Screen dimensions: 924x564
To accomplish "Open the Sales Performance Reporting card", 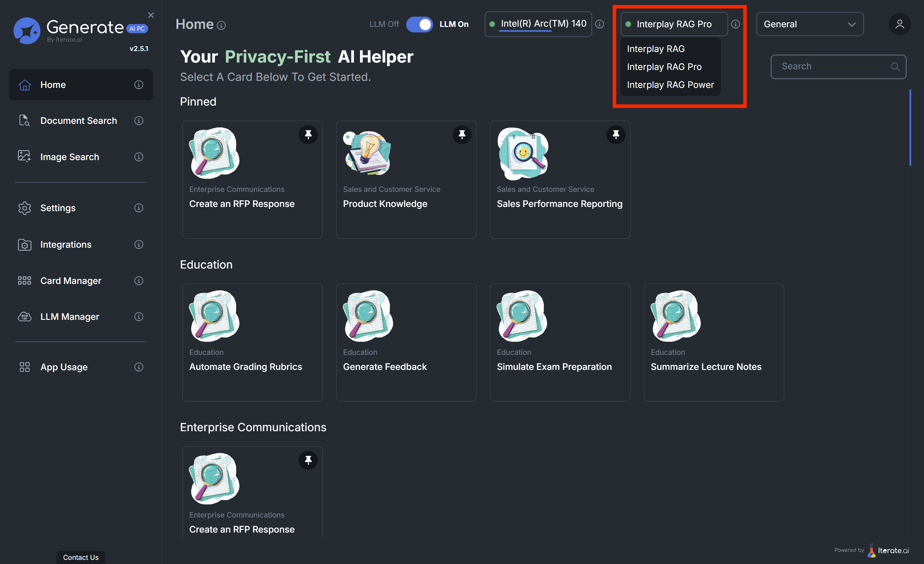I will [560, 179].
